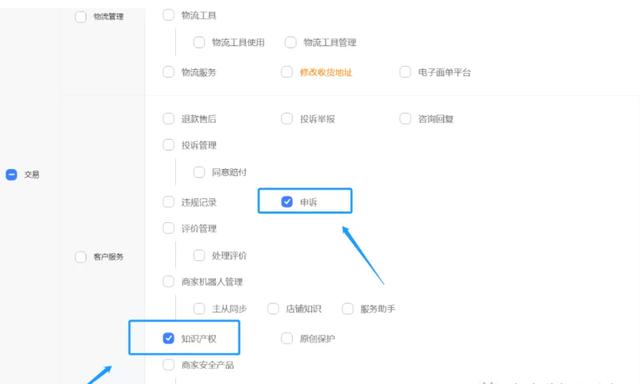
Task: Select the 电子面单平台 checkbox
Action: (405, 72)
